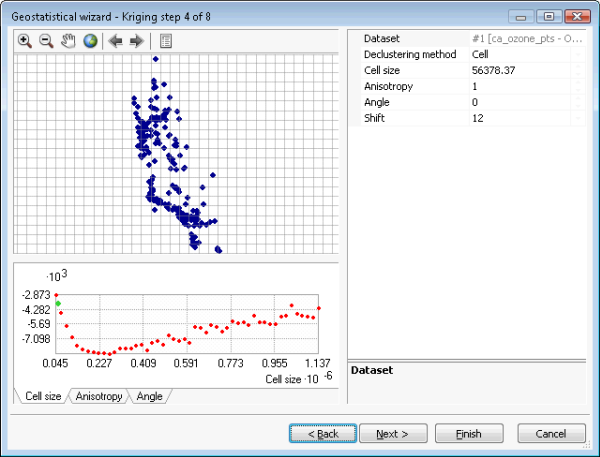Select the Zoom Out tool
Screen dimensions: 600x457
pos(46,41)
